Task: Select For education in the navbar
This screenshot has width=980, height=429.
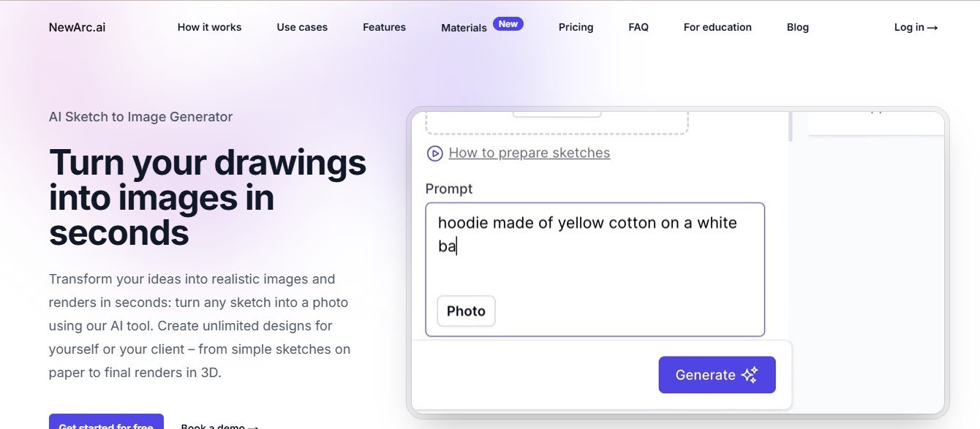Action: coord(717,27)
